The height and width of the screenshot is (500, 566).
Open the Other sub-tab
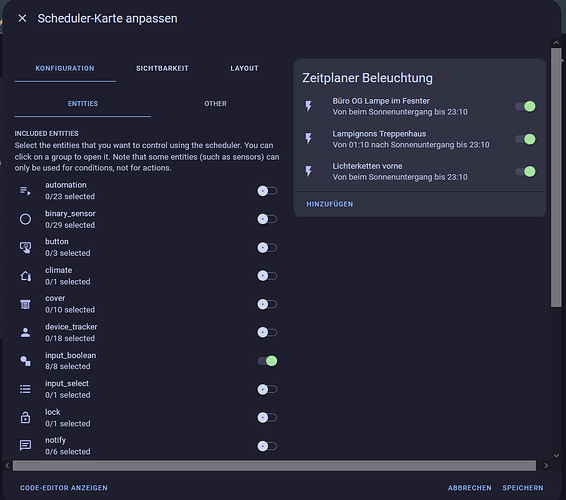pyautogui.click(x=215, y=104)
